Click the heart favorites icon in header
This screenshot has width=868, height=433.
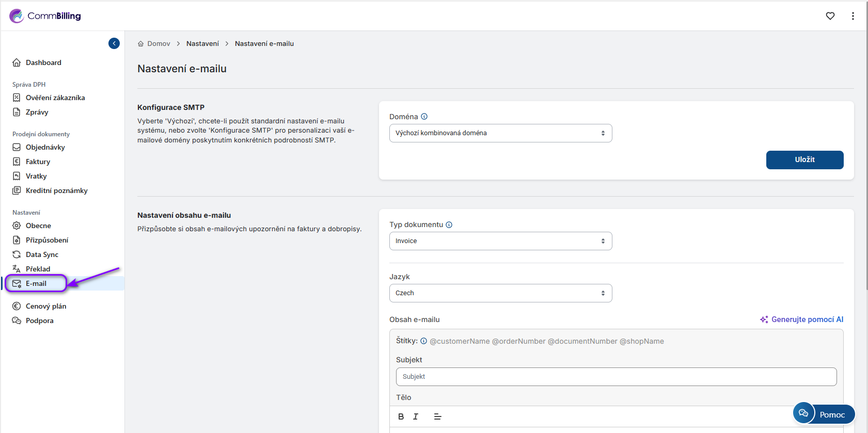coord(830,16)
